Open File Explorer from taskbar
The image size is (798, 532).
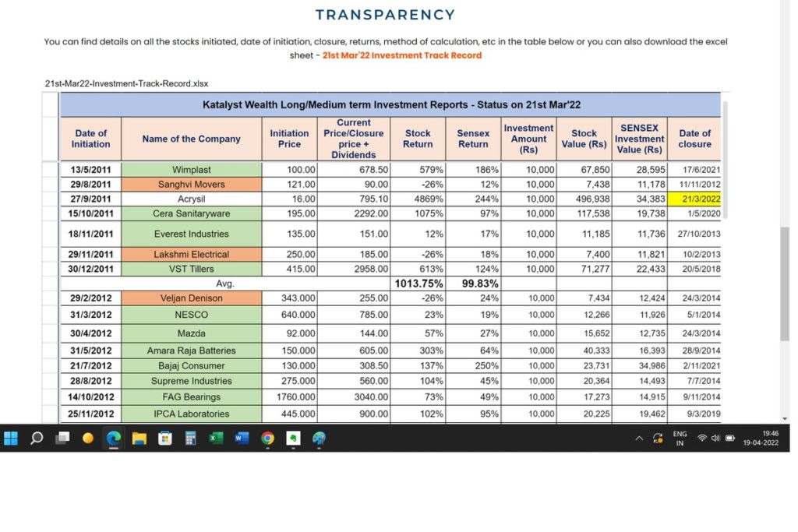click(x=139, y=438)
